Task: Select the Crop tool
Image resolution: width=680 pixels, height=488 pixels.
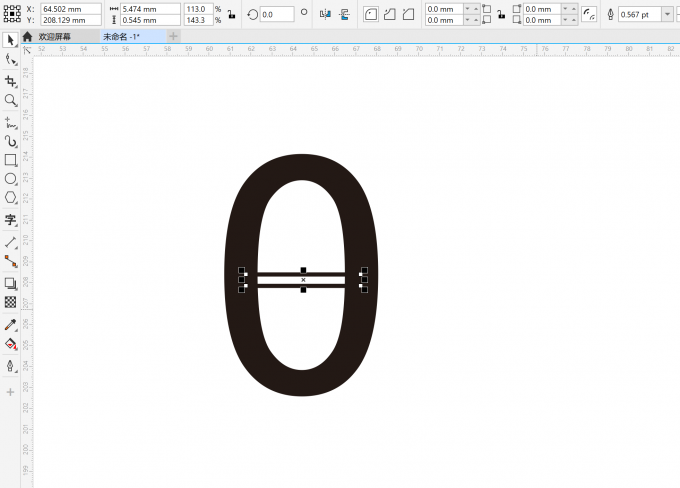Action: pyautogui.click(x=11, y=80)
